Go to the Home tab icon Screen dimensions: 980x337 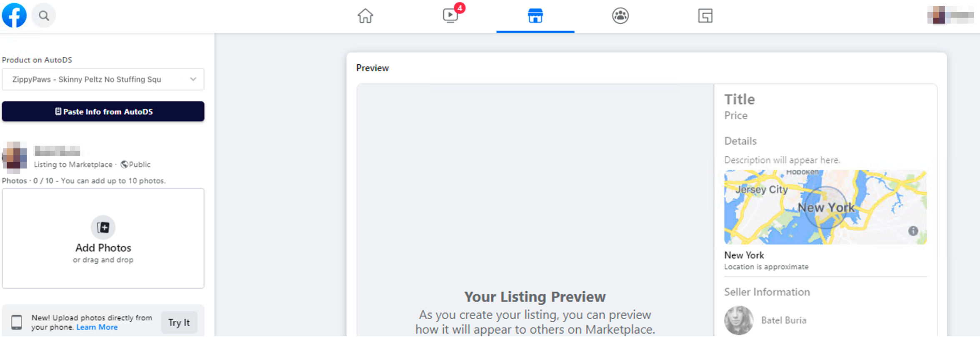pyautogui.click(x=365, y=16)
